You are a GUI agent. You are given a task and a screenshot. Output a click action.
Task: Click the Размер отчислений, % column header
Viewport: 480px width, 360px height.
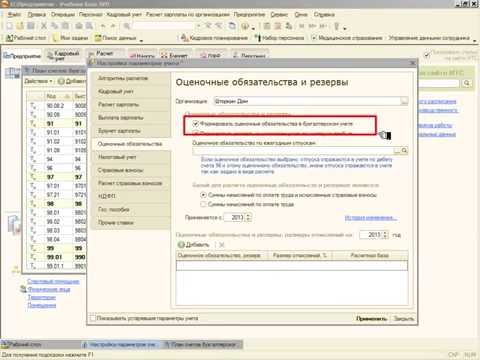point(300,255)
